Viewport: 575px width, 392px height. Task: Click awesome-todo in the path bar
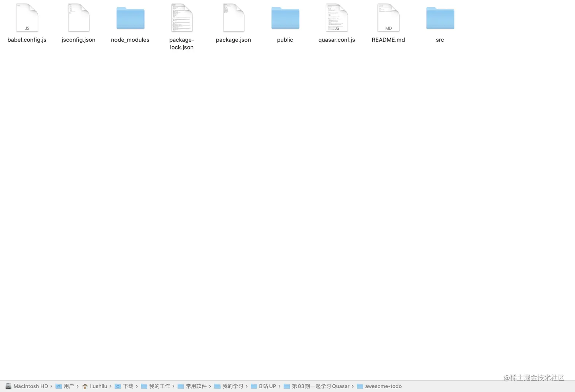(x=379, y=386)
